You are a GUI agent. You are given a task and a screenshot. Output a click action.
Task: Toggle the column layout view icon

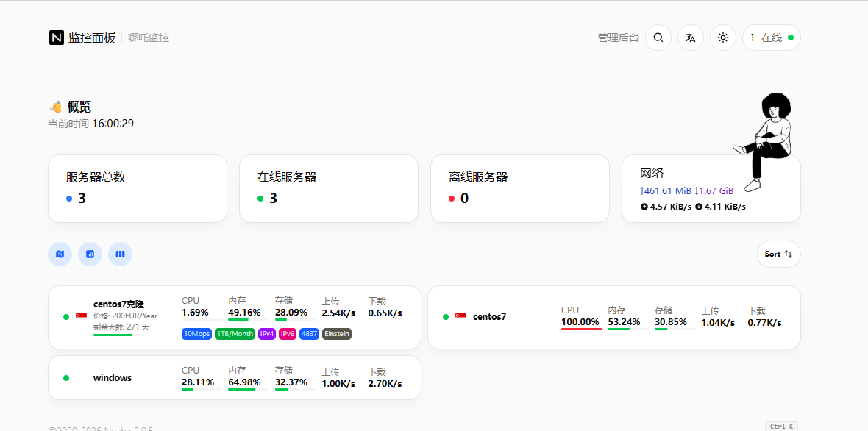120,254
